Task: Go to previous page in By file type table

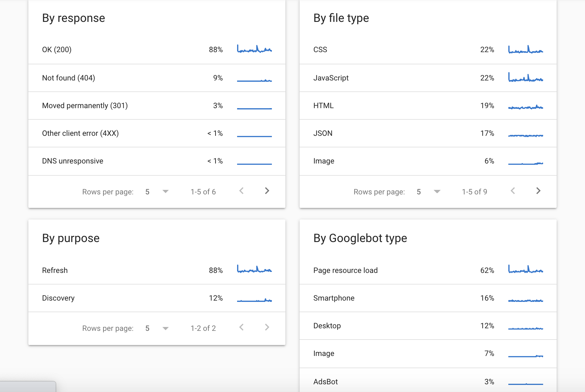Action: tap(513, 191)
